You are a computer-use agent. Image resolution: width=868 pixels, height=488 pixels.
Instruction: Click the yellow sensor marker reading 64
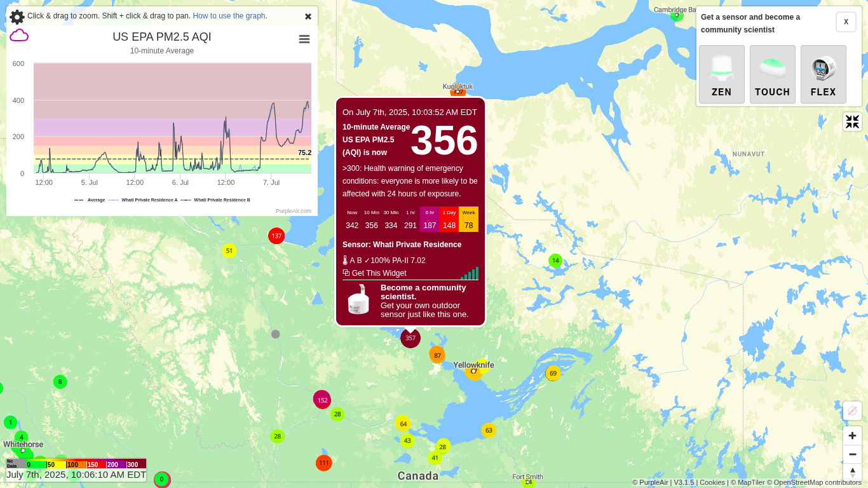403,423
